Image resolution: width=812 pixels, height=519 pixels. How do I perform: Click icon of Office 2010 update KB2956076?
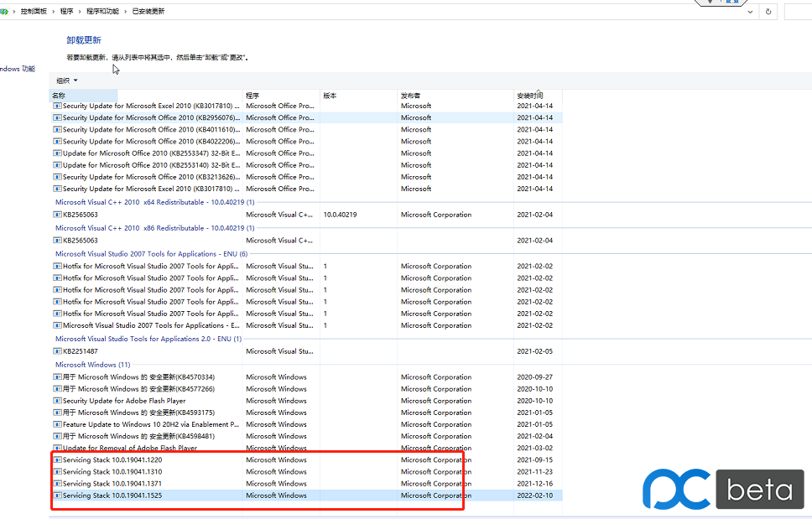coord(58,118)
